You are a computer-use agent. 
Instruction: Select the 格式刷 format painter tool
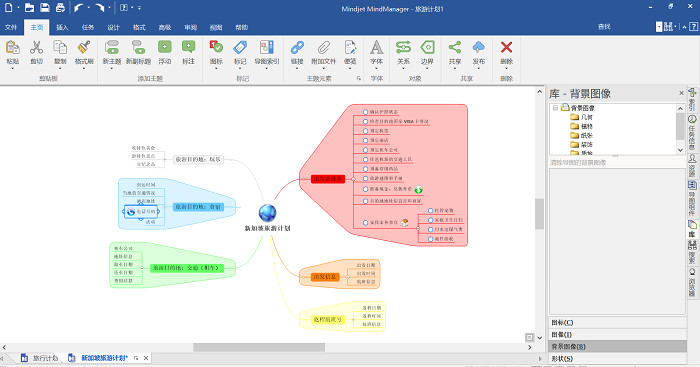84,53
